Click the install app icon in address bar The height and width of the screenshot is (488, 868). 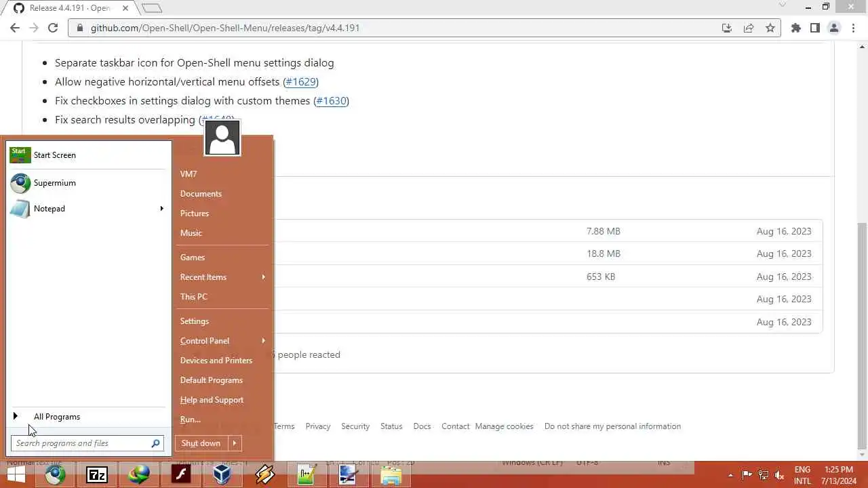727,28
